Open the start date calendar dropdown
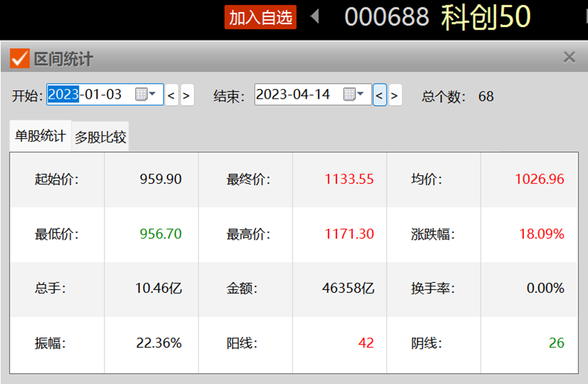 pyautogui.click(x=145, y=94)
